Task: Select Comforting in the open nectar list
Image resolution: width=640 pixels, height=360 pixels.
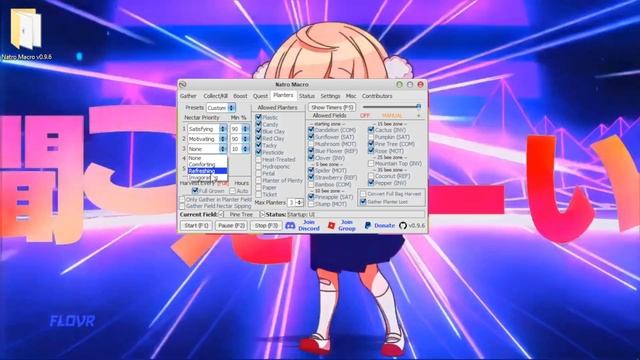Action: 207,164
